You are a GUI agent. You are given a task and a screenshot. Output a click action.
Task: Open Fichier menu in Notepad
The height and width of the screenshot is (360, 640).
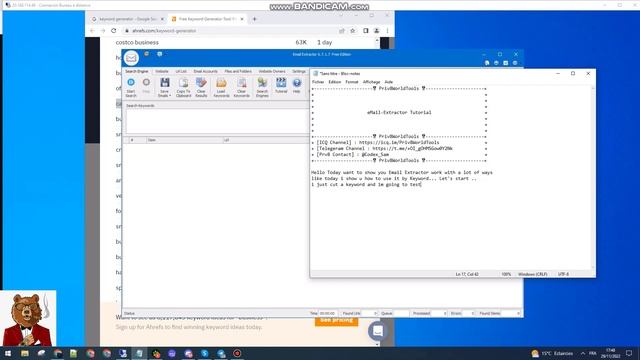click(x=318, y=82)
